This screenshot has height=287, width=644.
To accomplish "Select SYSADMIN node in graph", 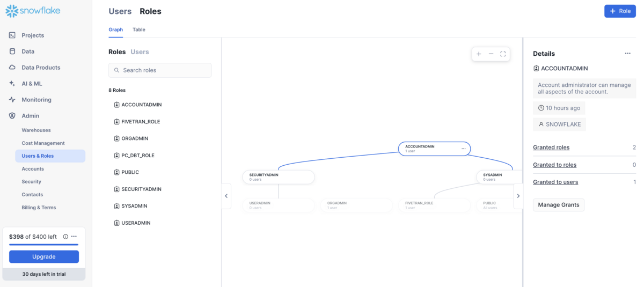I will pyautogui.click(x=499, y=177).
